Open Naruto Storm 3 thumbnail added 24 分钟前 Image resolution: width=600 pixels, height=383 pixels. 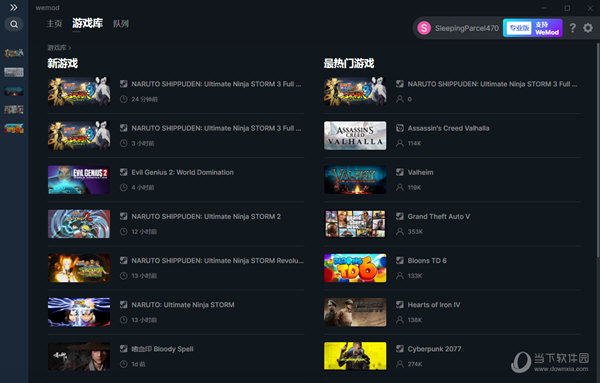point(79,91)
